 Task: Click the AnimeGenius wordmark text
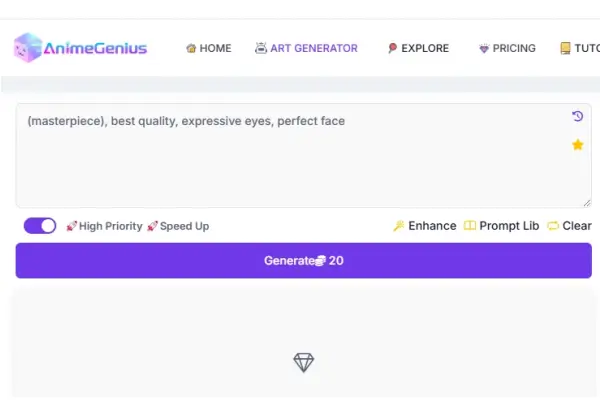tap(95, 48)
